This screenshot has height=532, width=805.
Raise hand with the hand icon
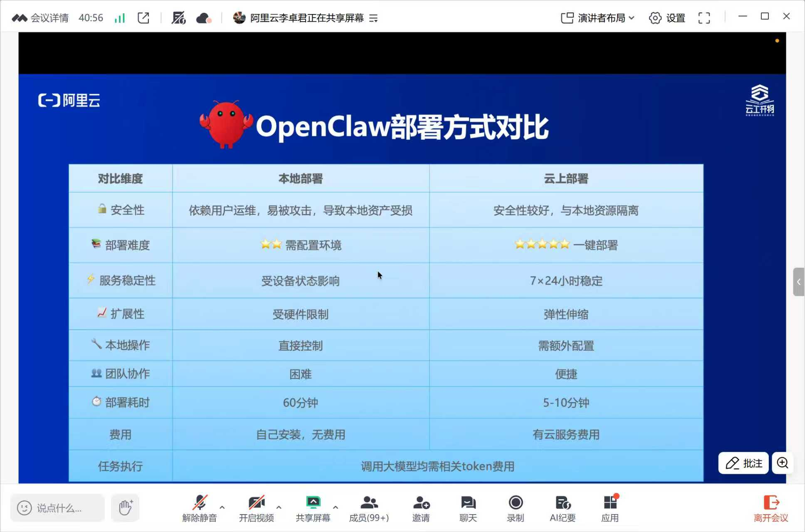tap(125, 507)
